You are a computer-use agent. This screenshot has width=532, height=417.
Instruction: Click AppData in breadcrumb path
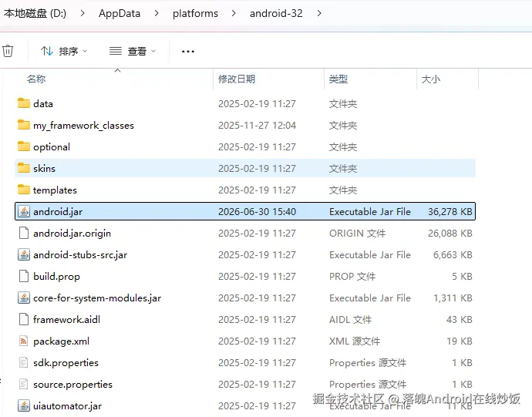(x=120, y=13)
